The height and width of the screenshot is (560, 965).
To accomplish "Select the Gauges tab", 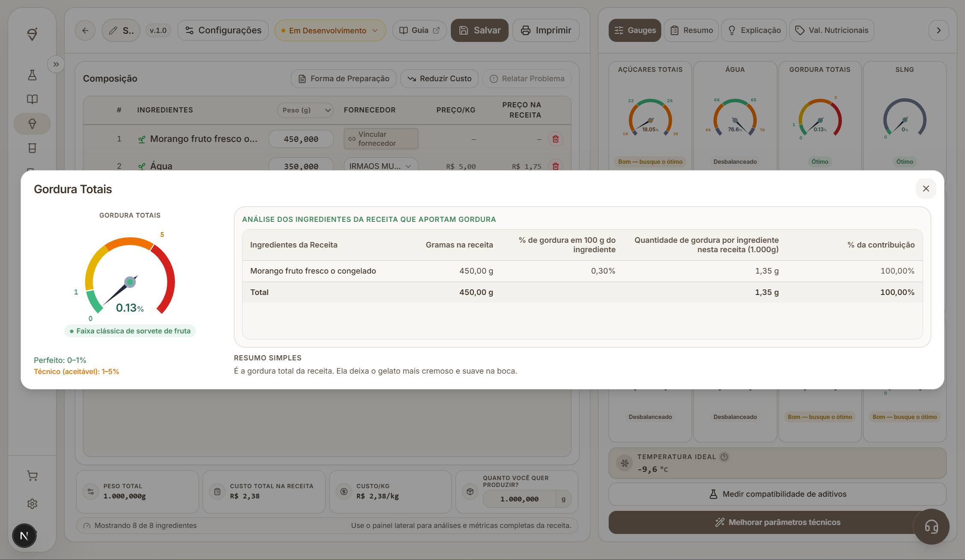I will pos(635,30).
